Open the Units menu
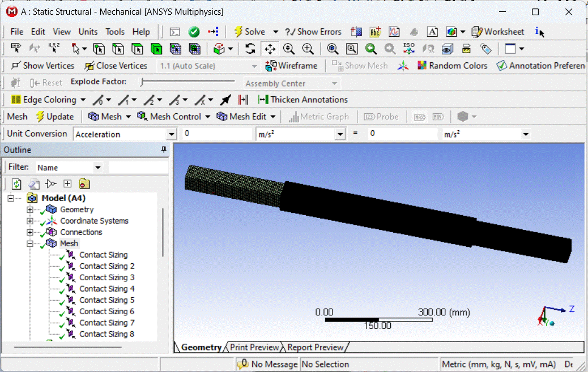 (88, 32)
